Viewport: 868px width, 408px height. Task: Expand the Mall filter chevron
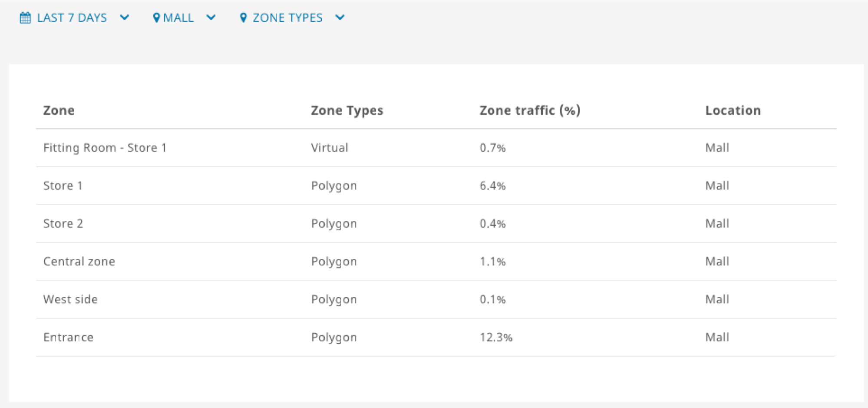coord(211,18)
